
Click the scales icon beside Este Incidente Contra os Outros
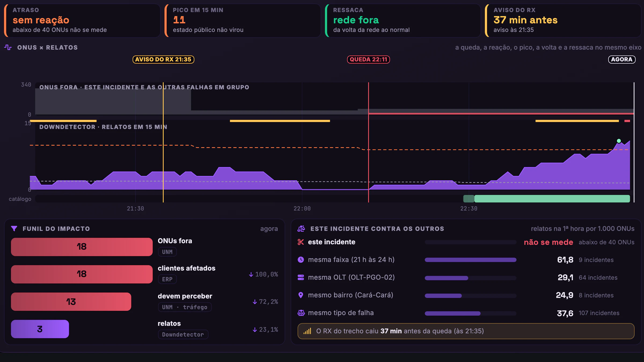[301, 228]
